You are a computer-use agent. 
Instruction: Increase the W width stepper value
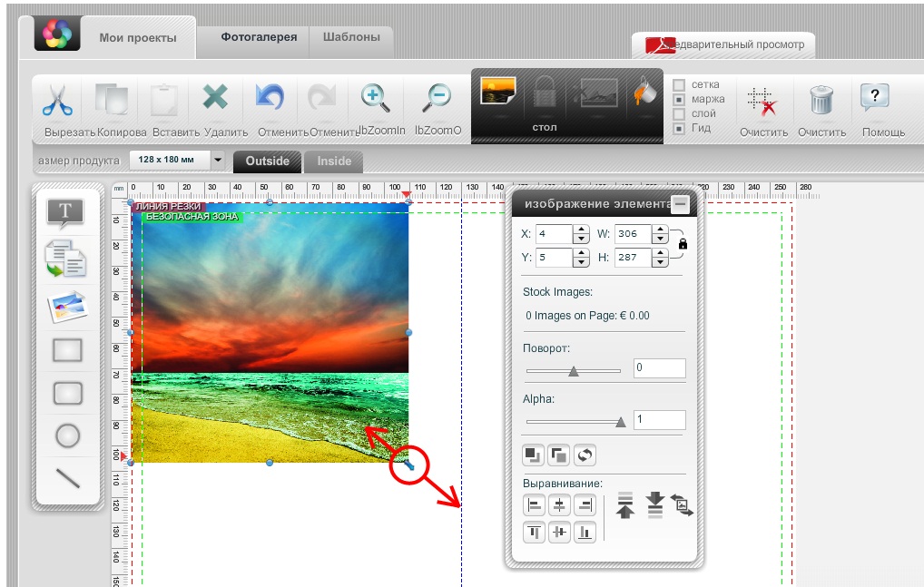click(661, 229)
